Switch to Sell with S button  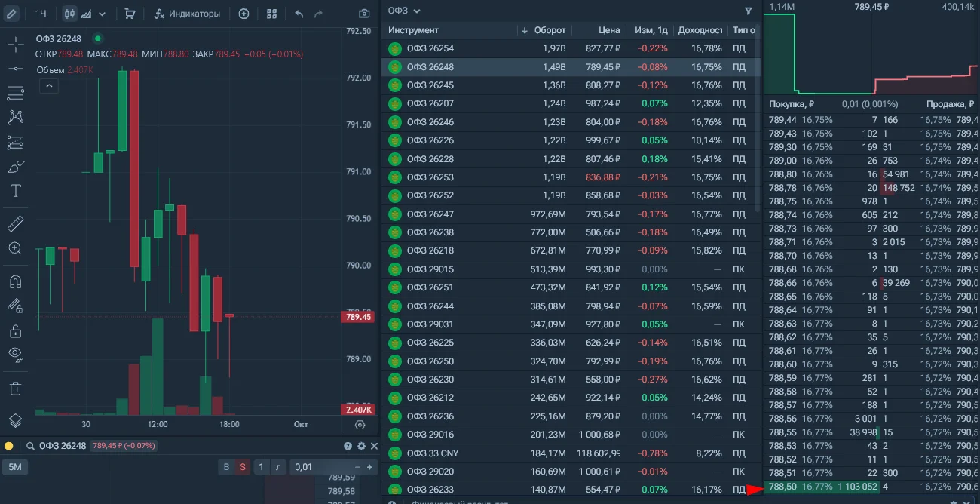coord(243,467)
